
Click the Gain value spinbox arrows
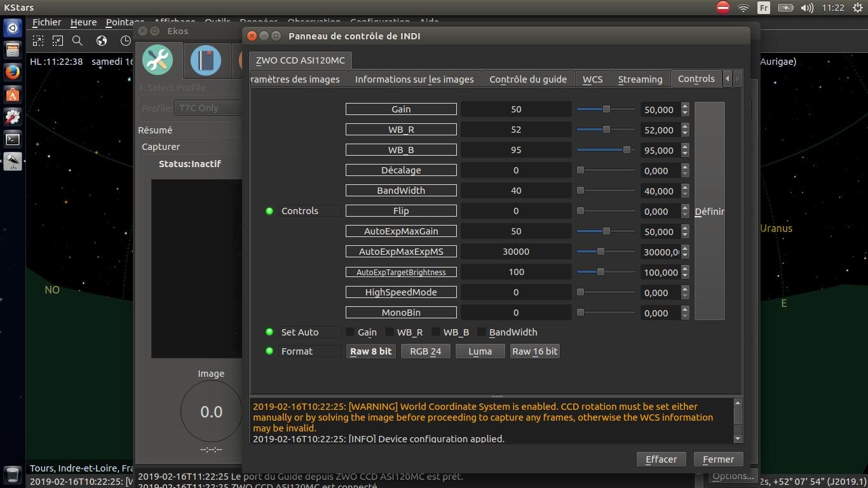(685, 109)
